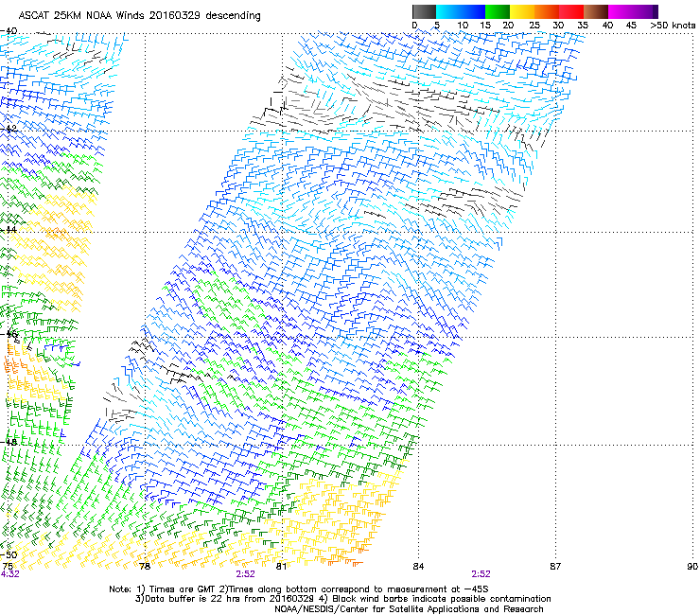
Task: Click the longitude label '90'
Action: (x=692, y=567)
